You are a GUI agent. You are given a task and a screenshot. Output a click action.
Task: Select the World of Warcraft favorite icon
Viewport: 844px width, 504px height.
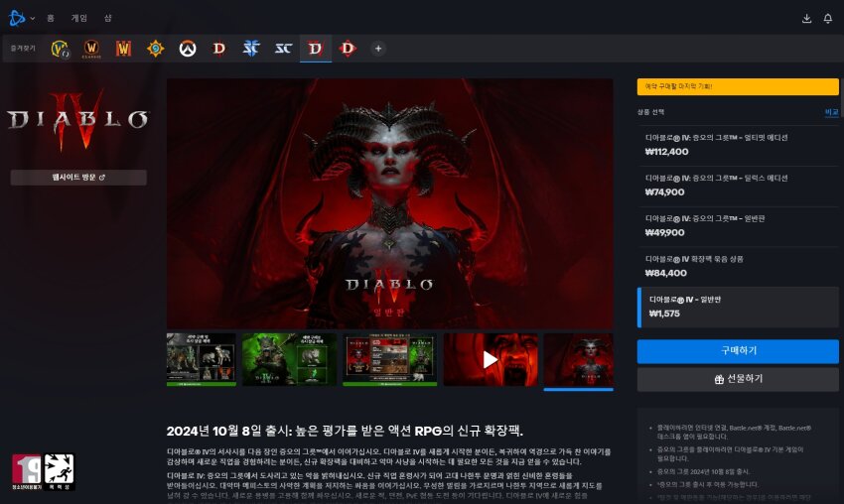click(60, 49)
